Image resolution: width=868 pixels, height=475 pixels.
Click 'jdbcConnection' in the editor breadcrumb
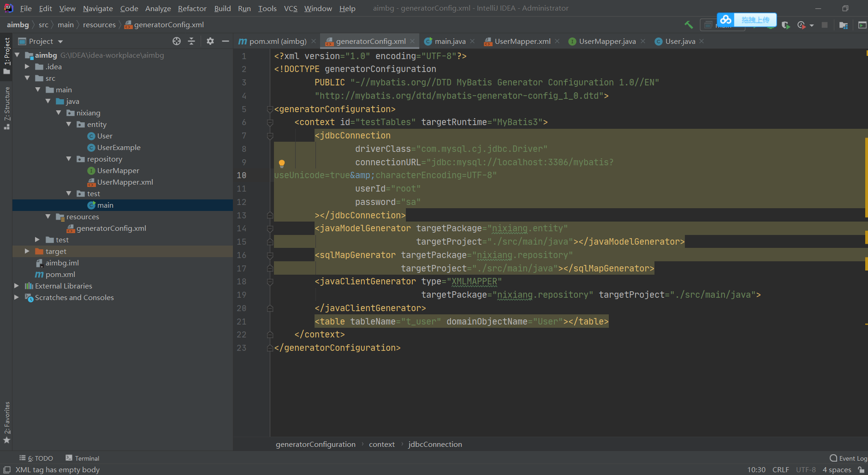coord(435,444)
